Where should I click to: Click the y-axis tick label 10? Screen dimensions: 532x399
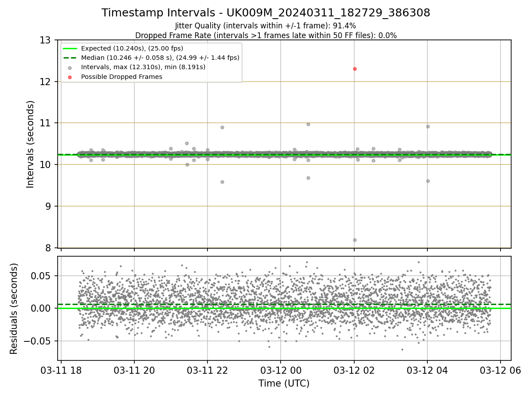tap(45, 164)
